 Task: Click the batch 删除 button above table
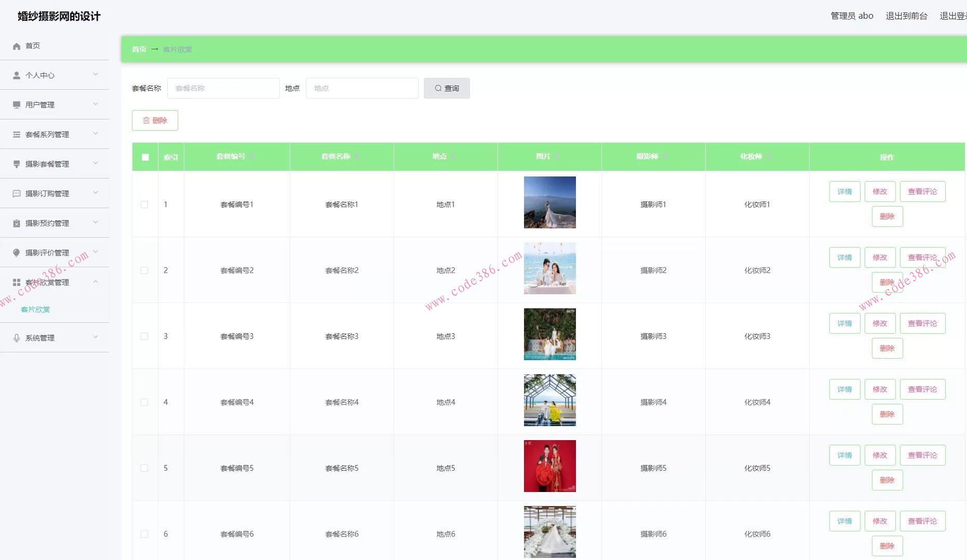click(155, 120)
